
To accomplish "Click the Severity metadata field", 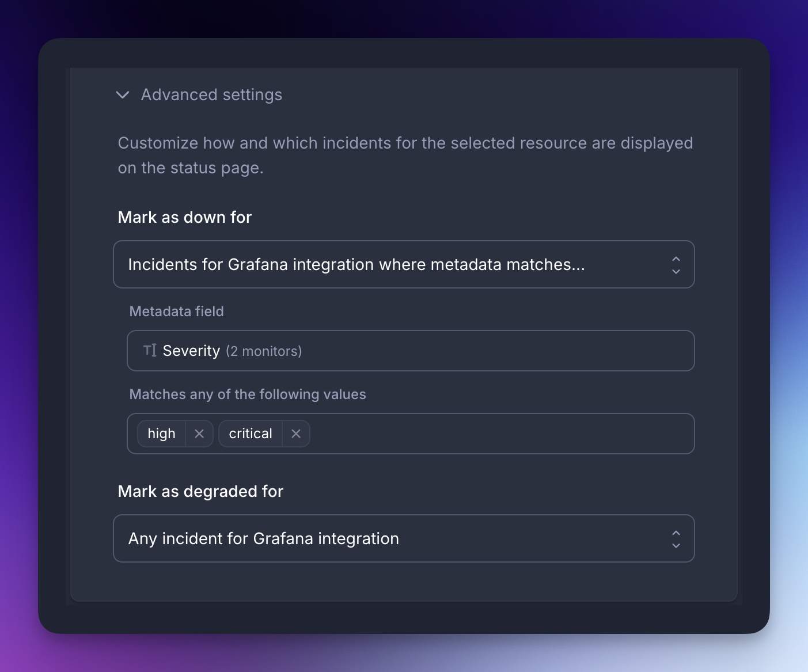I will click(x=410, y=350).
